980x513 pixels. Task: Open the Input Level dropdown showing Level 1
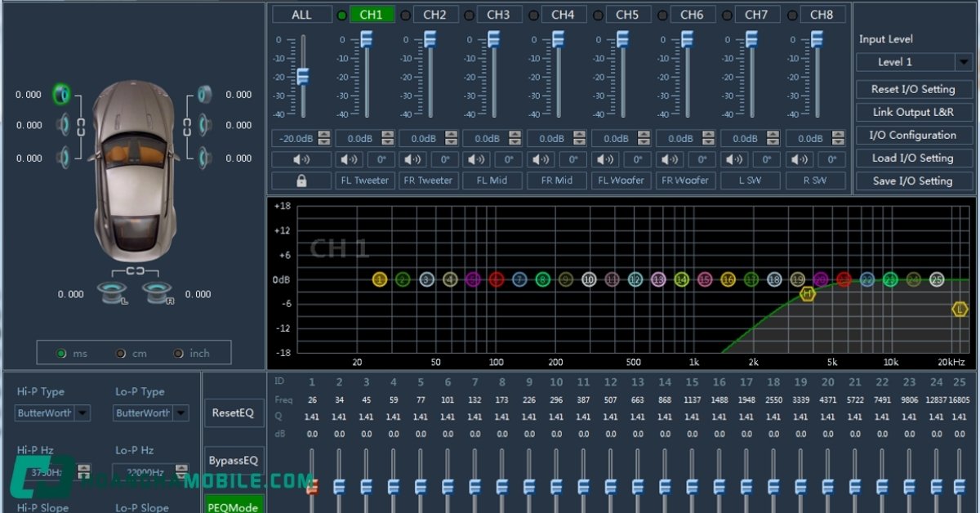click(x=912, y=61)
